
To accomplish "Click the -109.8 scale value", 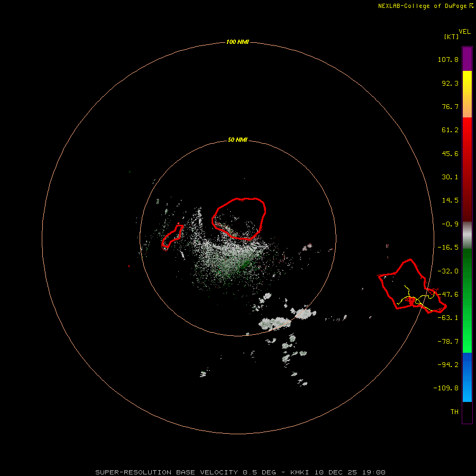I will click(x=446, y=388).
